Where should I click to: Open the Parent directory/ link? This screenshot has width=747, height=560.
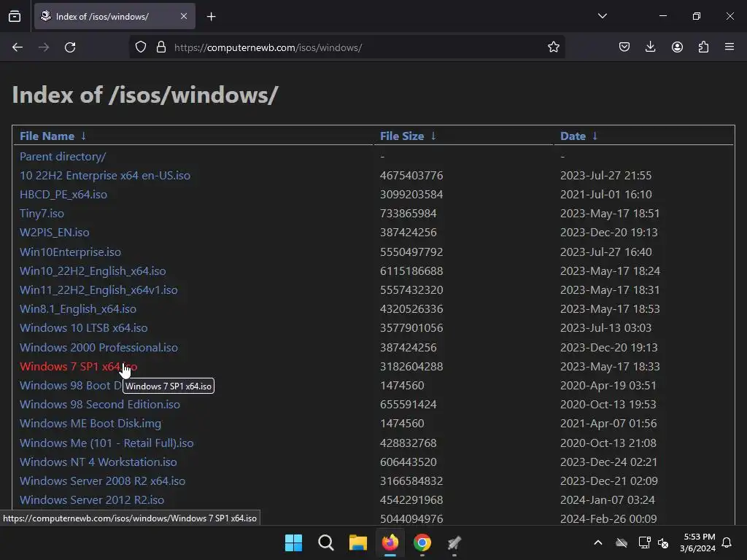[63, 157]
